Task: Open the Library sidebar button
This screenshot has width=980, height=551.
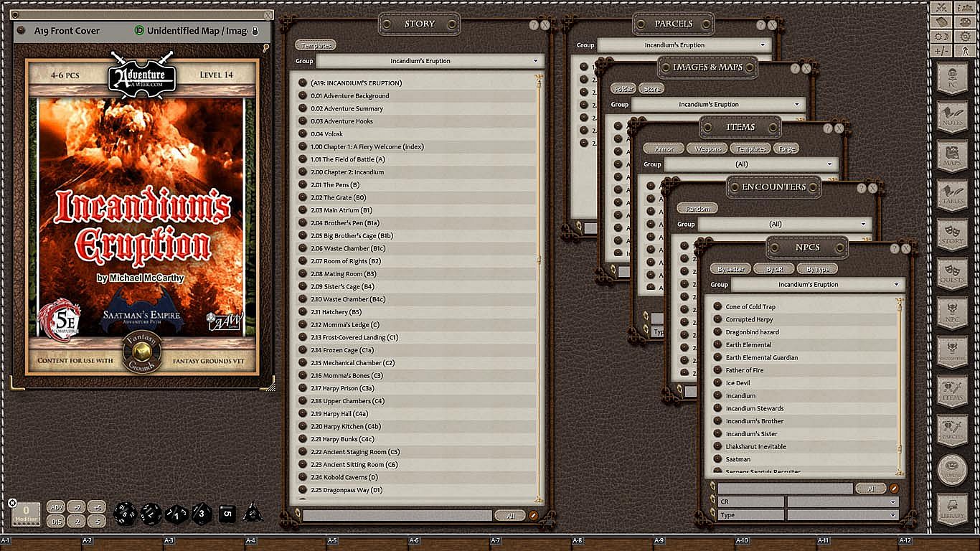Action: coord(953,510)
